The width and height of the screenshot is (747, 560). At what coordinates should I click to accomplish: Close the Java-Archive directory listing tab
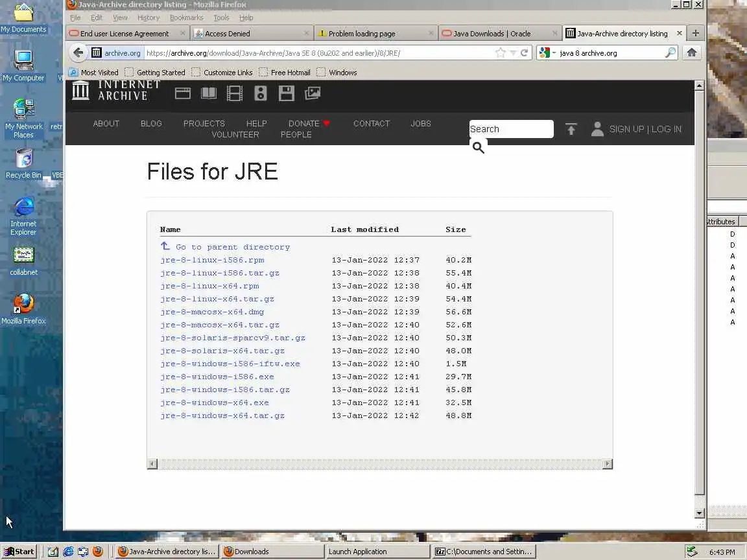coord(680,33)
